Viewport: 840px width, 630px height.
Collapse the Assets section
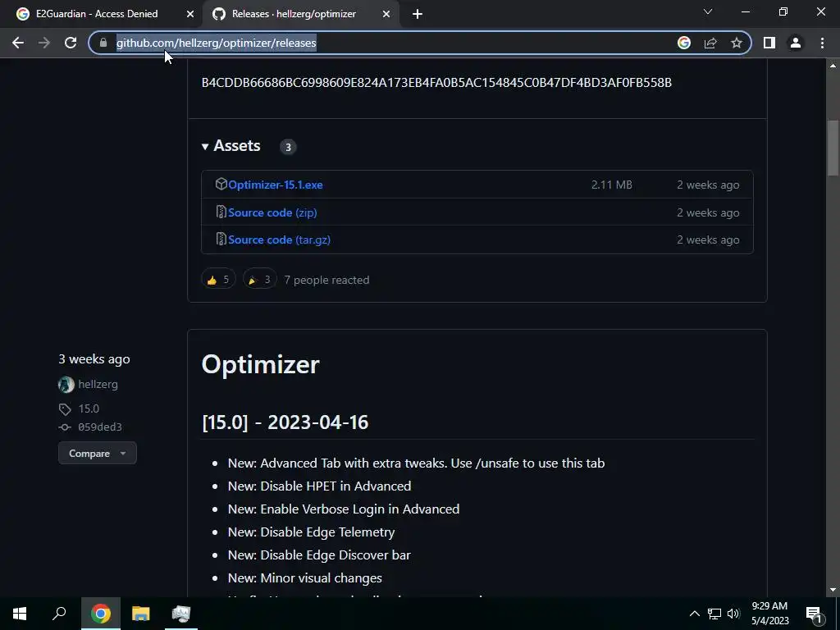pyautogui.click(x=231, y=146)
